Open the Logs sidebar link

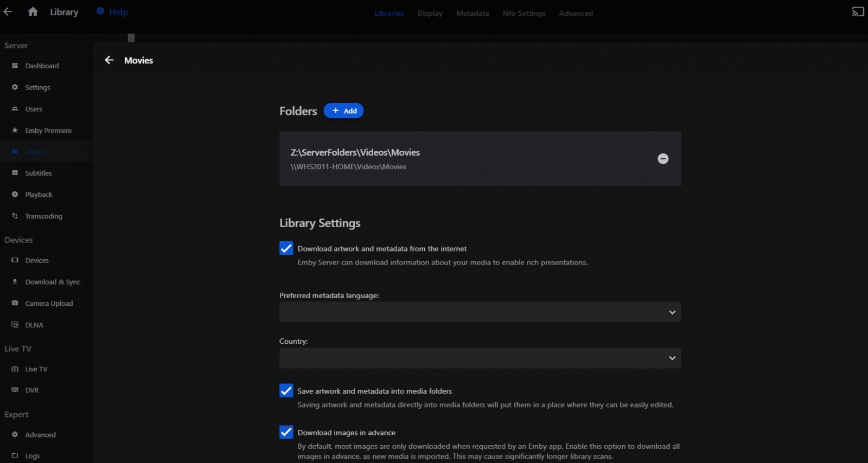point(33,456)
